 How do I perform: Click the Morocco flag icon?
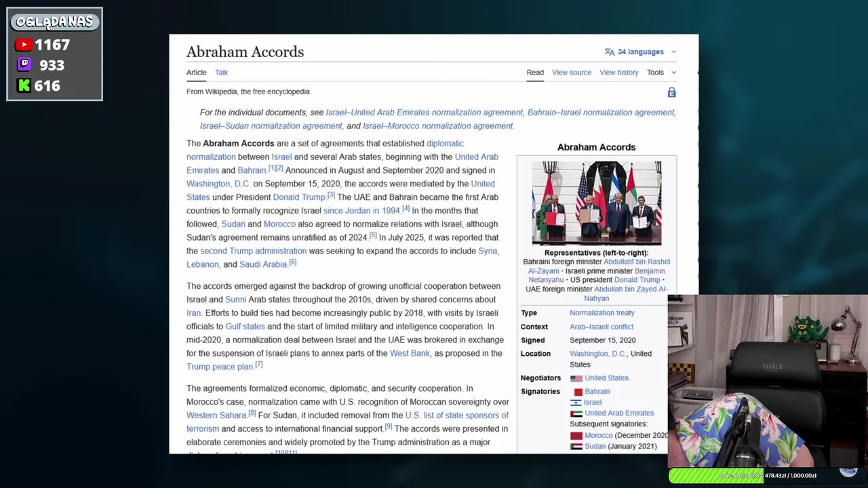(576, 436)
